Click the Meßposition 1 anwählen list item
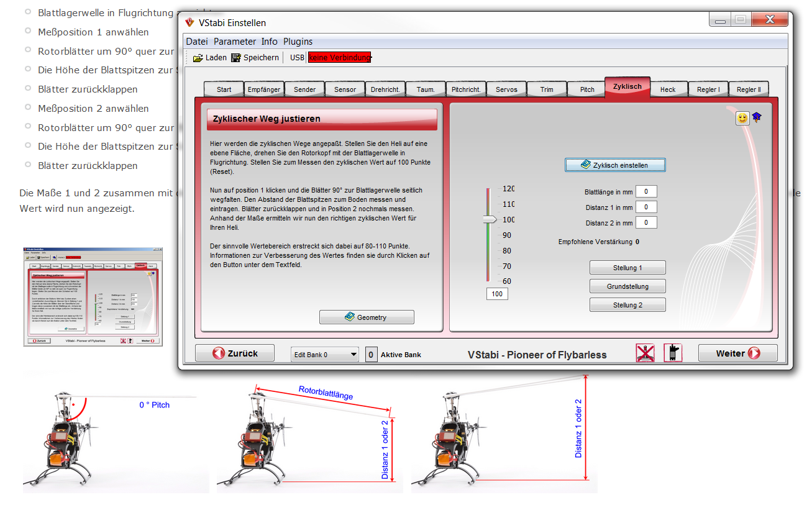 (93, 32)
